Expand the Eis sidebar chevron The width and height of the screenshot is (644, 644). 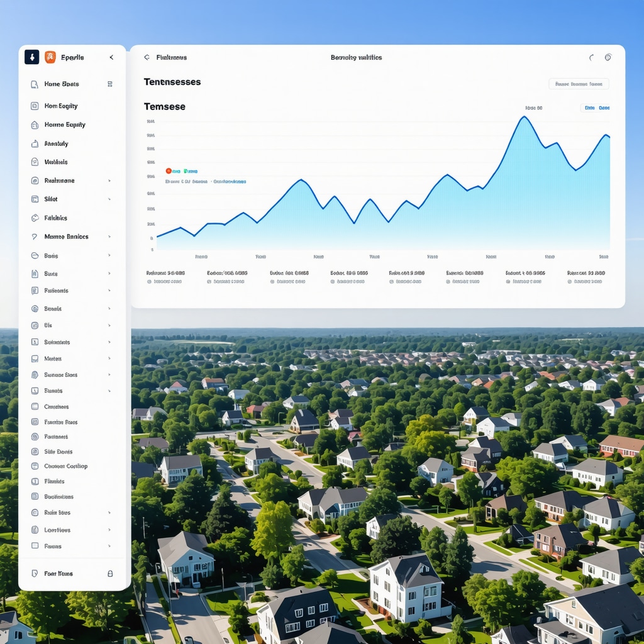(x=109, y=325)
